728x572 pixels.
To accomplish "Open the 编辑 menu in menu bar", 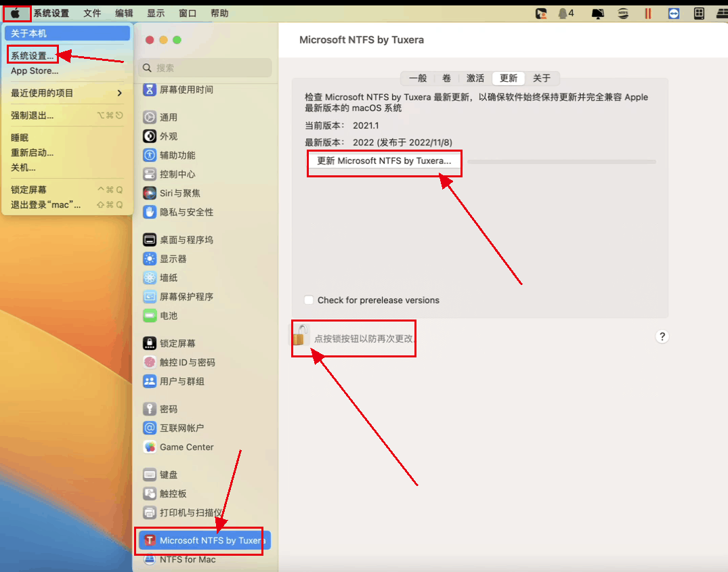I will tap(124, 14).
